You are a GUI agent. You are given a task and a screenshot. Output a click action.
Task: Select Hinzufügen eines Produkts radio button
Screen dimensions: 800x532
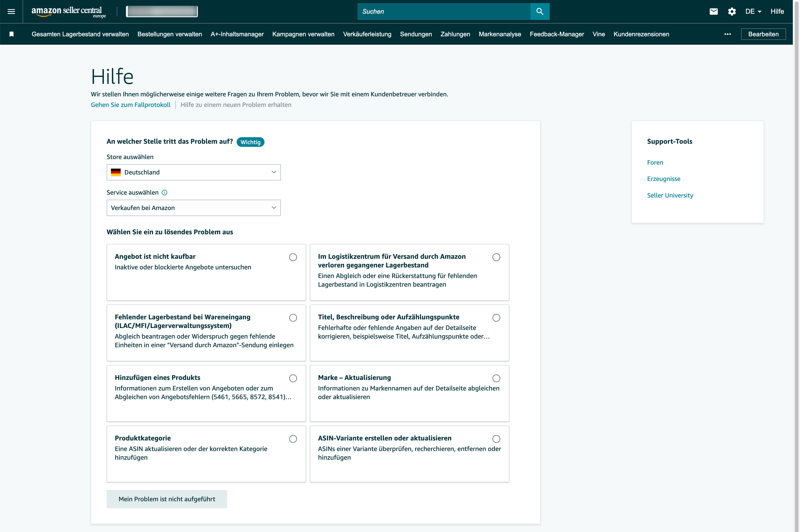coord(293,378)
